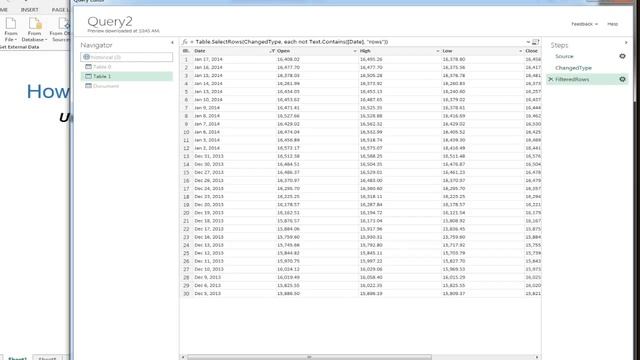This screenshot has width=640, height=360.
Task: Select the root entry in Navigator list
Action: point(127,57)
